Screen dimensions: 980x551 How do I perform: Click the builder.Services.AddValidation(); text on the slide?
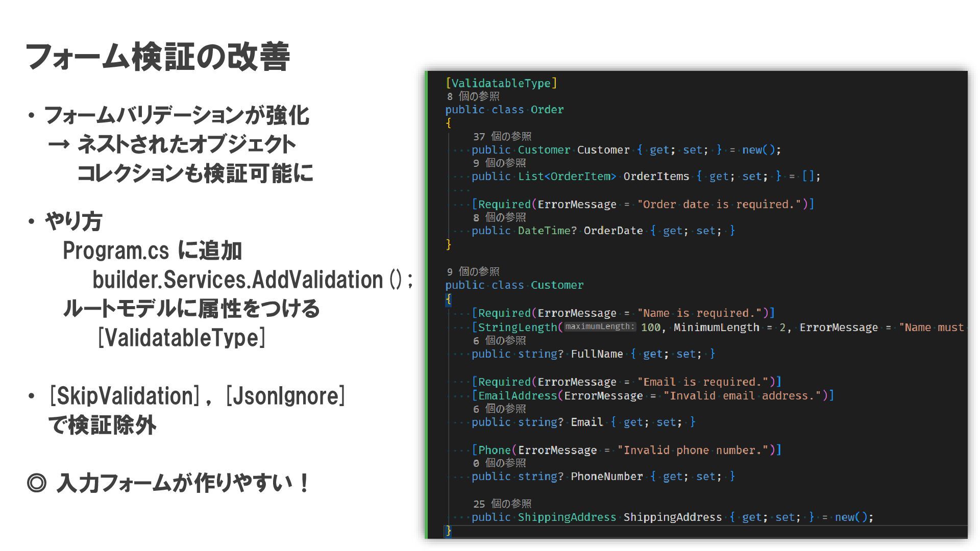click(252, 280)
